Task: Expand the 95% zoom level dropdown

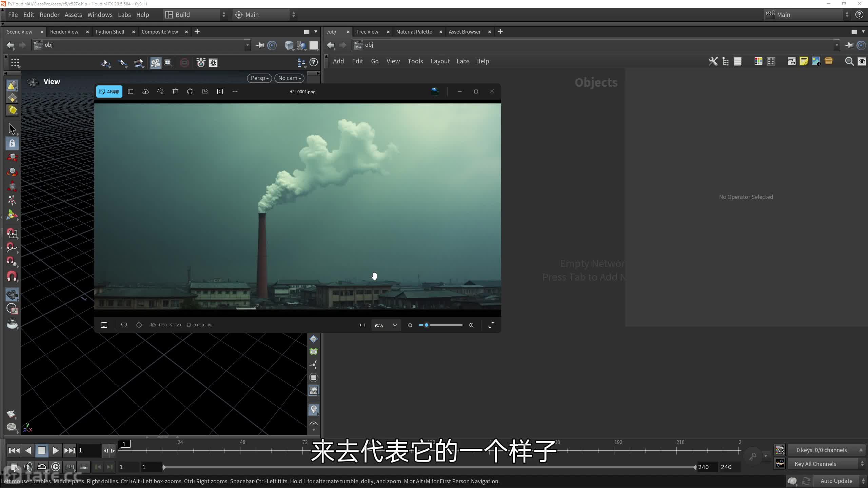Action: pos(395,325)
